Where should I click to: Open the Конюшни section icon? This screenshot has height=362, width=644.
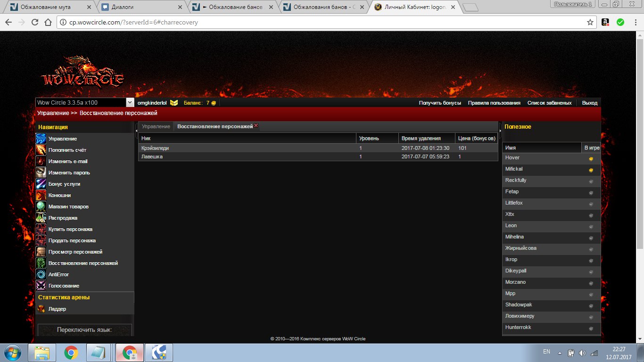(41, 195)
